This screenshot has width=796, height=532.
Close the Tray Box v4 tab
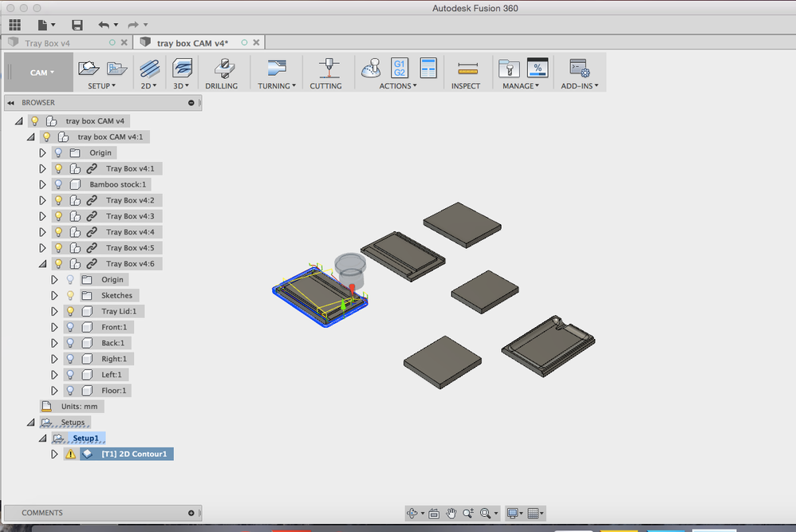124,42
